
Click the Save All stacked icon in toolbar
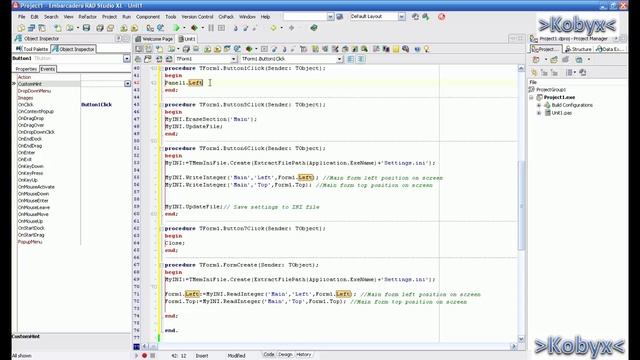pyautogui.click(x=100, y=28)
